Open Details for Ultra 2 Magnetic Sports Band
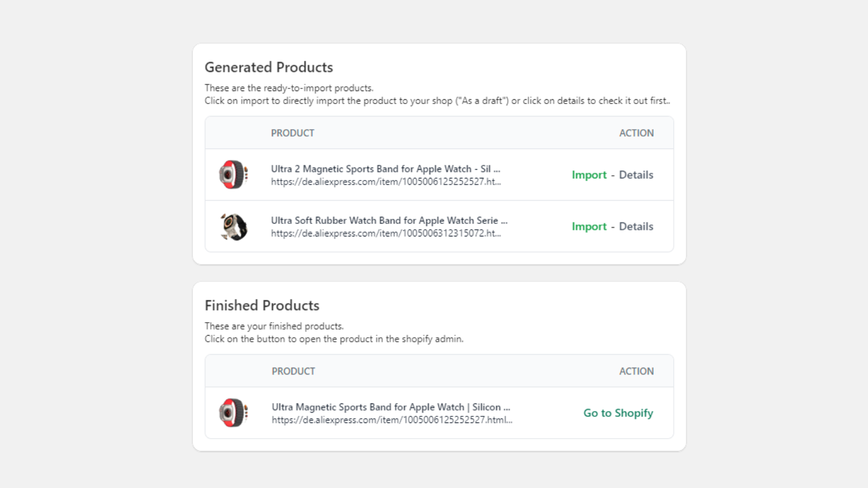Image resolution: width=868 pixels, height=488 pixels. pyautogui.click(x=636, y=175)
